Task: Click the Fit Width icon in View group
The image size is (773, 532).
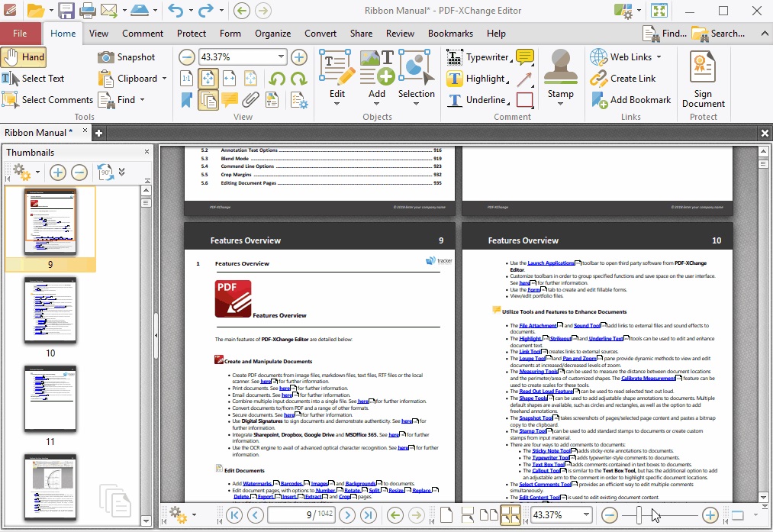Action: click(229, 79)
